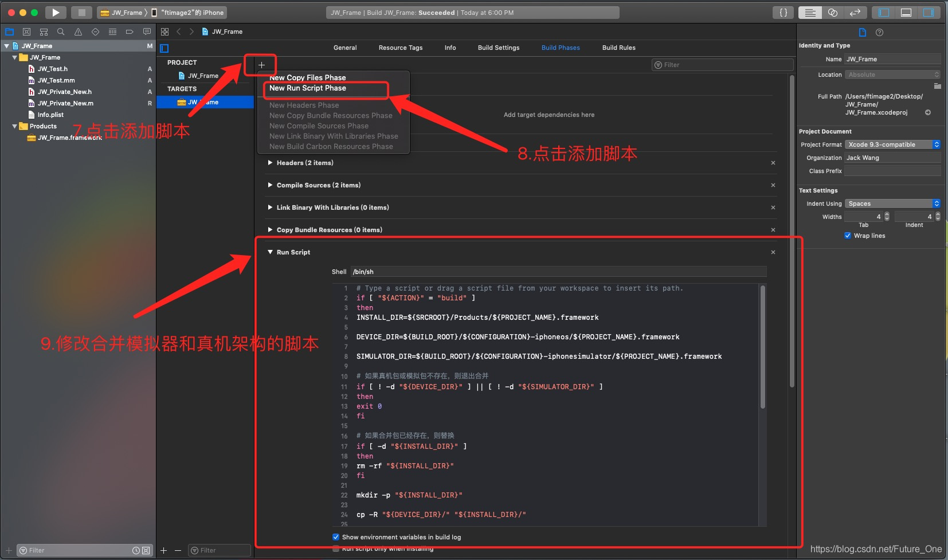Viewport: 948px width, 560px height.
Task: Open Info.plist in the navigator
Action: coord(50,115)
